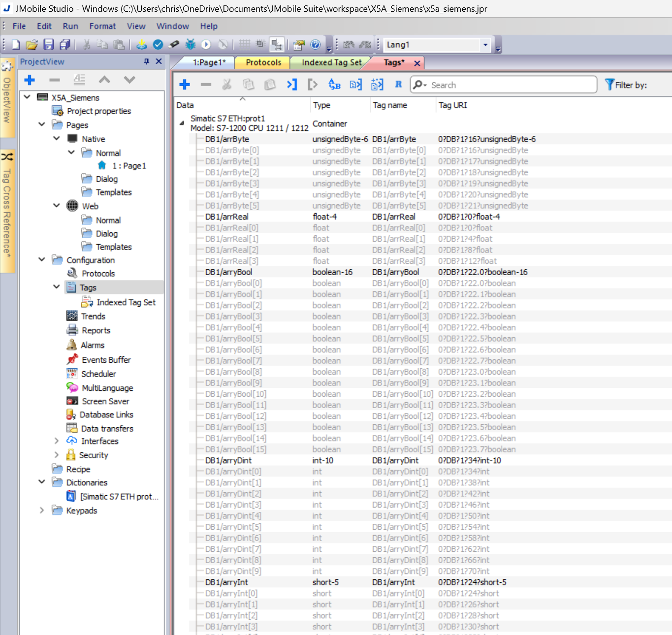Select MultiLanguage in the project tree
The height and width of the screenshot is (635, 672).
[107, 388]
